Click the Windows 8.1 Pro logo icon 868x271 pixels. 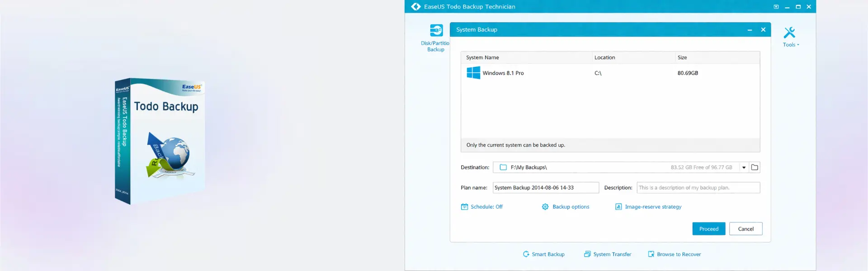pyautogui.click(x=473, y=73)
